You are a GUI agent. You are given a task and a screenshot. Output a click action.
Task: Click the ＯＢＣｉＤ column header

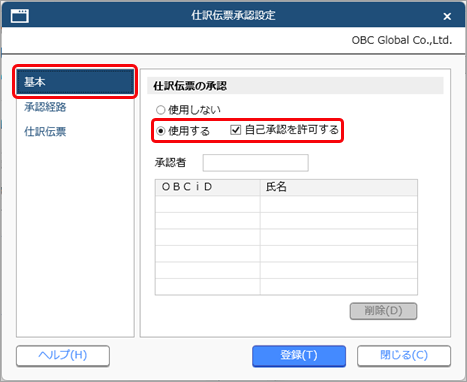pyautogui.click(x=207, y=187)
